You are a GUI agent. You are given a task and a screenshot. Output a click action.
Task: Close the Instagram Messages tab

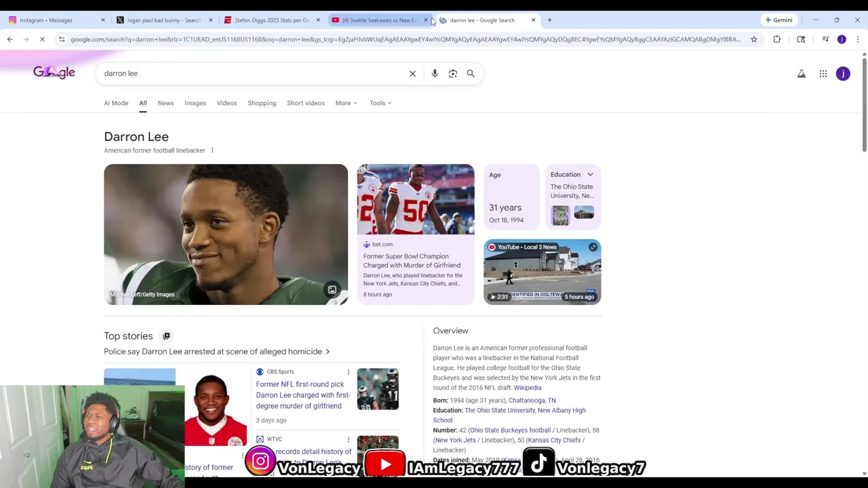pos(103,20)
